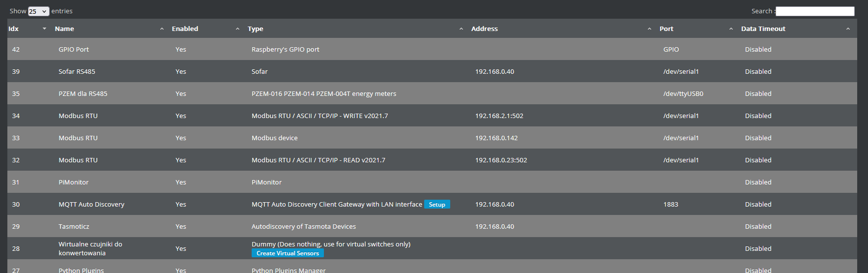Image resolution: width=868 pixels, height=273 pixels.
Task: Sort by Type column header
Action: click(x=355, y=29)
